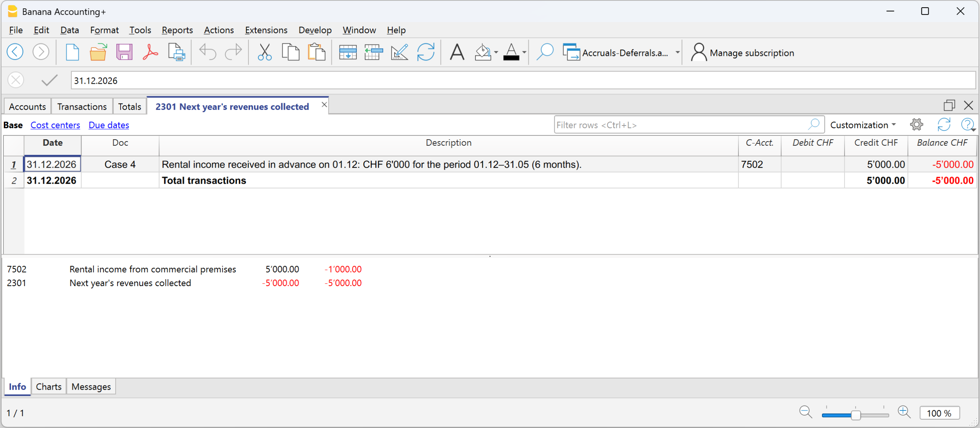Accept cell edit with the checkmark icon
The image size is (980, 428).
coord(49,80)
